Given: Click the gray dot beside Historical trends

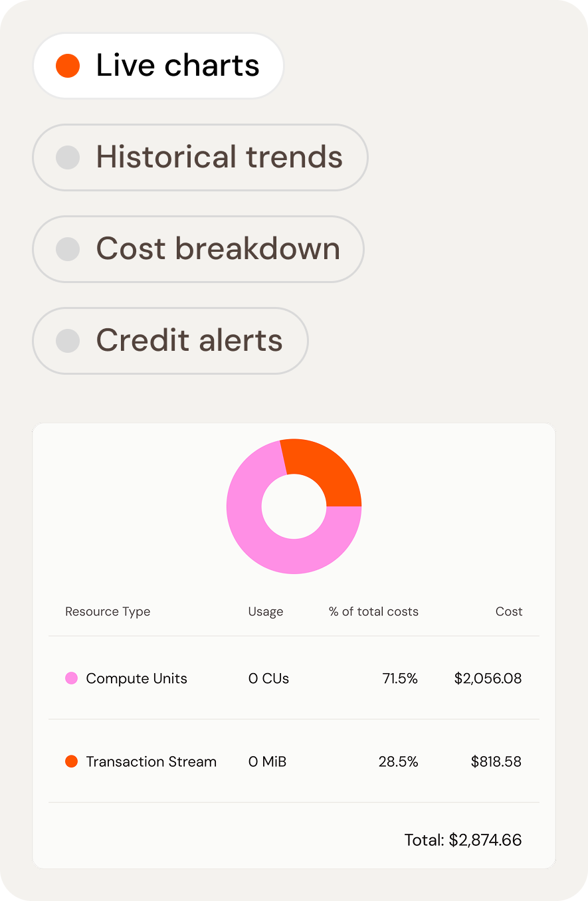Looking at the screenshot, I should (68, 157).
